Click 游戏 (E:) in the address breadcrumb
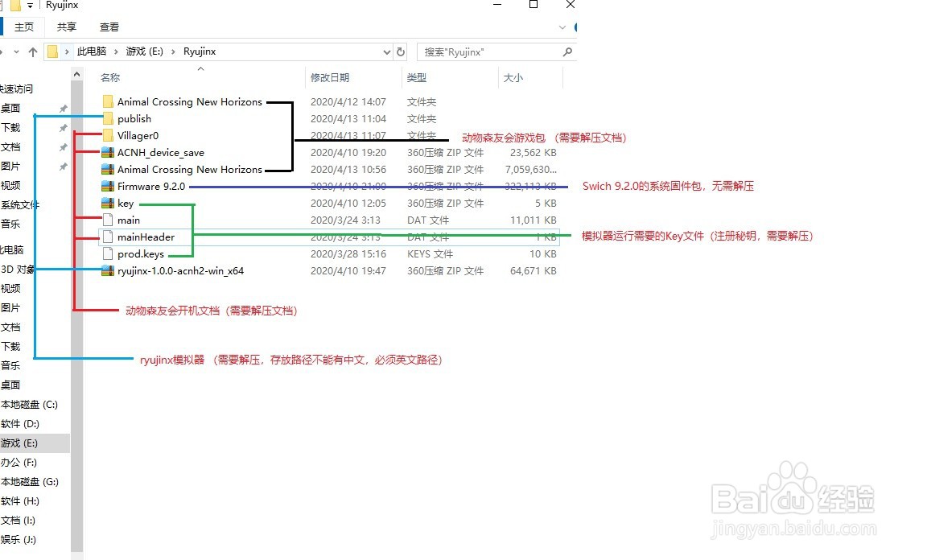The image size is (927, 560). tap(144, 51)
